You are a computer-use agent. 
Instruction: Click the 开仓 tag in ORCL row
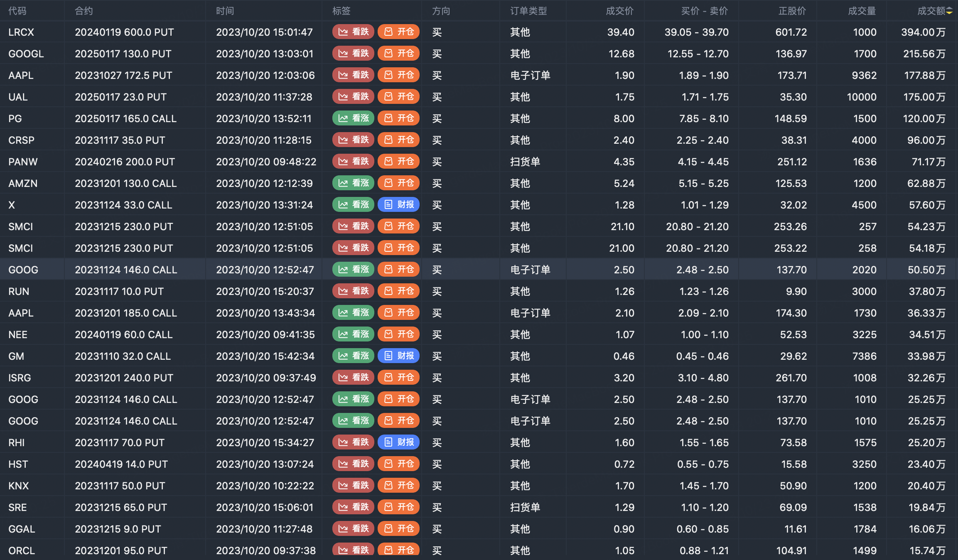point(398,550)
